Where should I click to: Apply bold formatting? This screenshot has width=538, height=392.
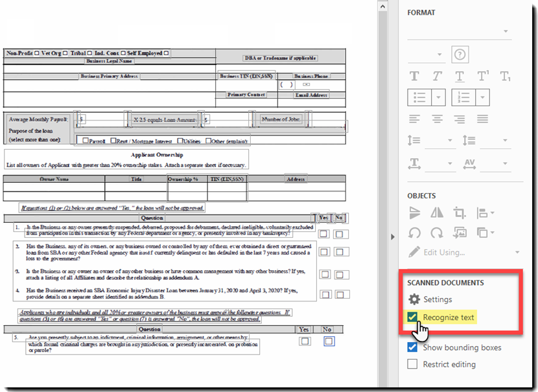pyautogui.click(x=414, y=76)
